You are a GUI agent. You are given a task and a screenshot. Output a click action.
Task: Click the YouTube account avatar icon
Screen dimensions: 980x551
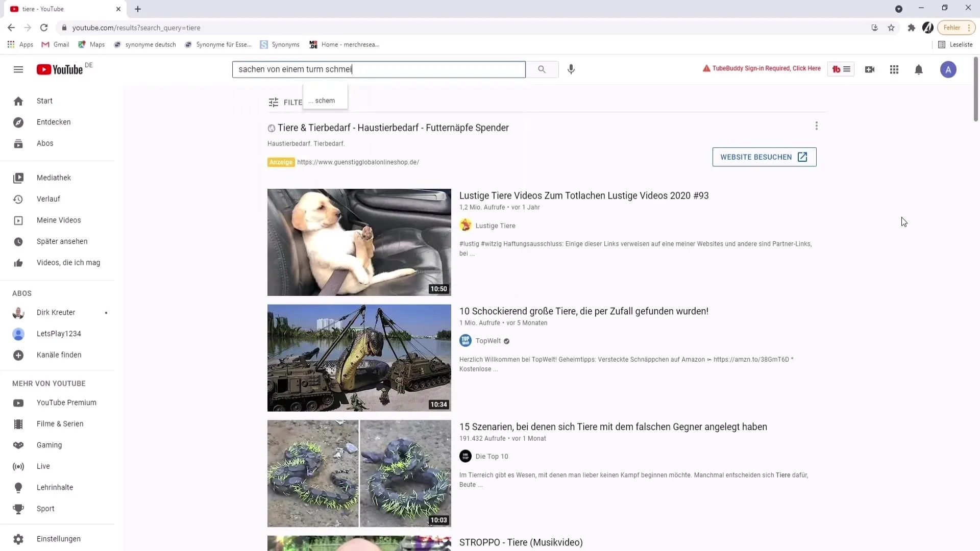pos(949,69)
